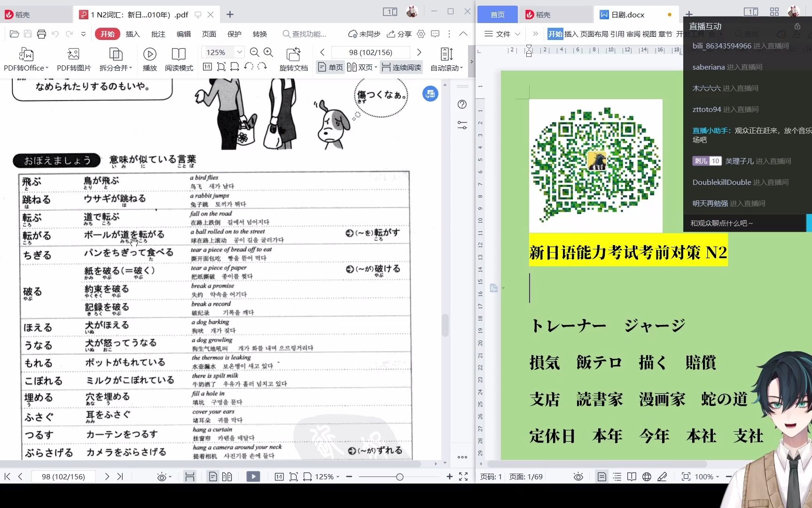Expand the hidden Word toolbar items double chevron
The image size is (812, 508).
[x=535, y=34]
